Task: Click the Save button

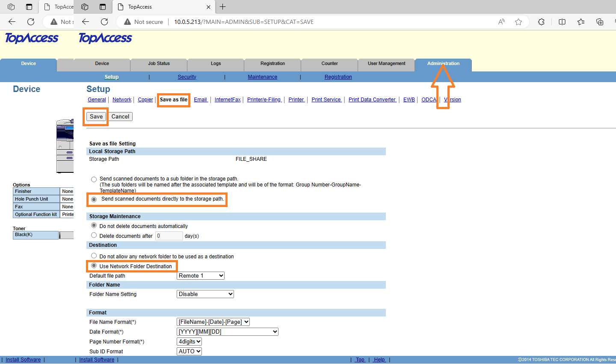Action: 96,117
